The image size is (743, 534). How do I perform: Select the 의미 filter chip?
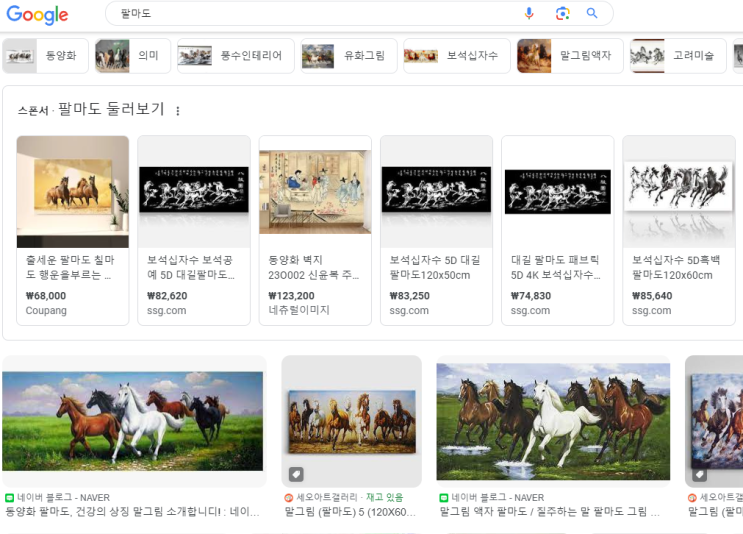pos(133,56)
